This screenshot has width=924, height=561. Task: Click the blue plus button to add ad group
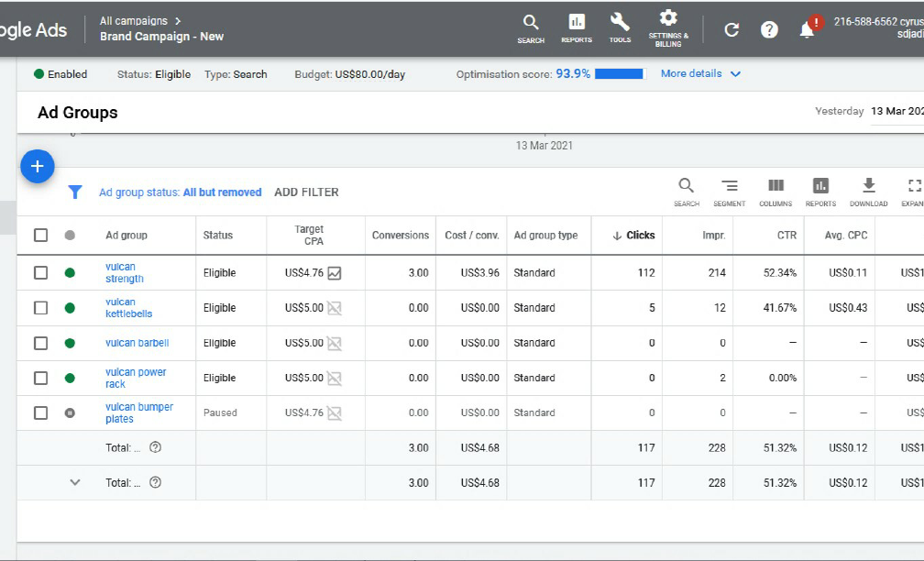pyautogui.click(x=37, y=166)
